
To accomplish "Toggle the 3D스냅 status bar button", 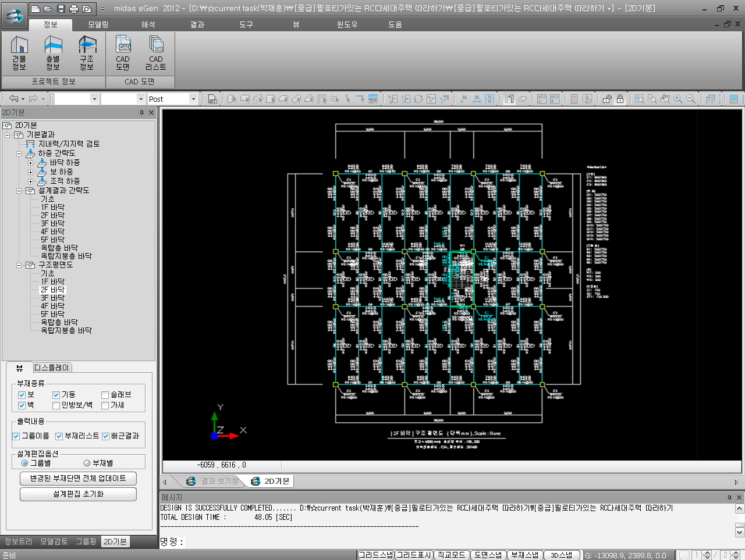I will pyautogui.click(x=562, y=555).
